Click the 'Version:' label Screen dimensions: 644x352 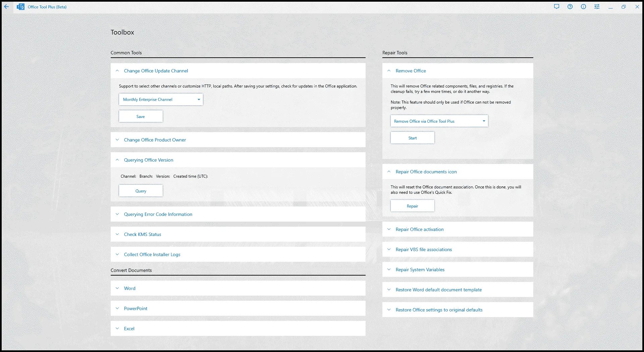pos(163,176)
